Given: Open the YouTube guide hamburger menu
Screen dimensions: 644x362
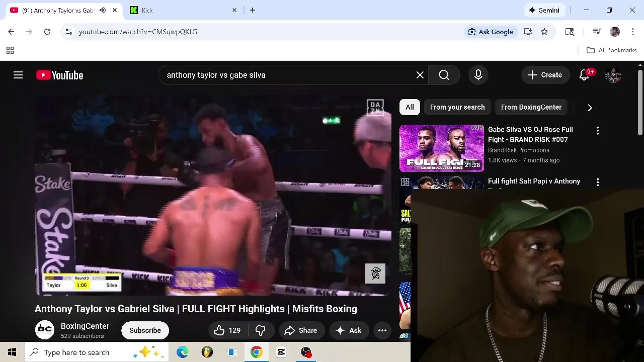Looking at the screenshot, I should tap(18, 75).
